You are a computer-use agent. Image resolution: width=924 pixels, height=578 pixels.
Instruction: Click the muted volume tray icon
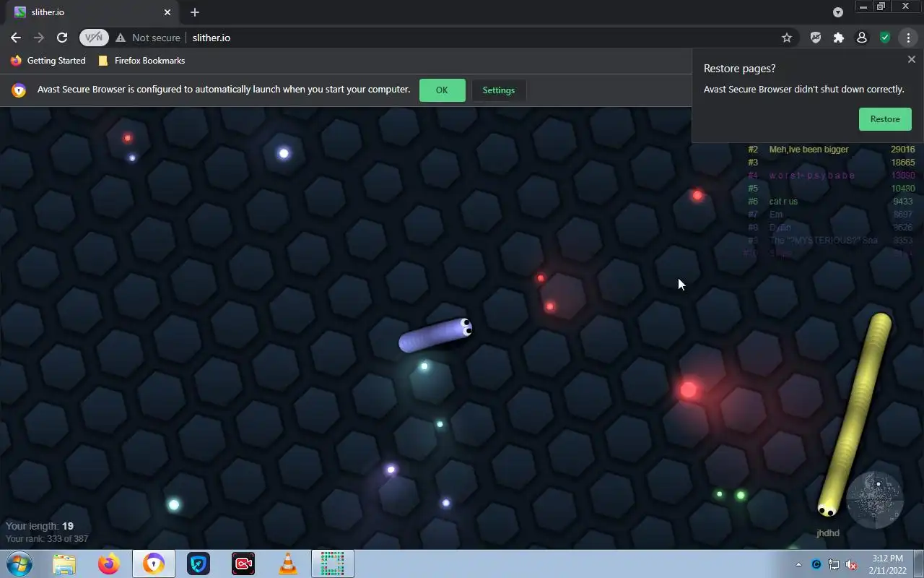click(851, 564)
